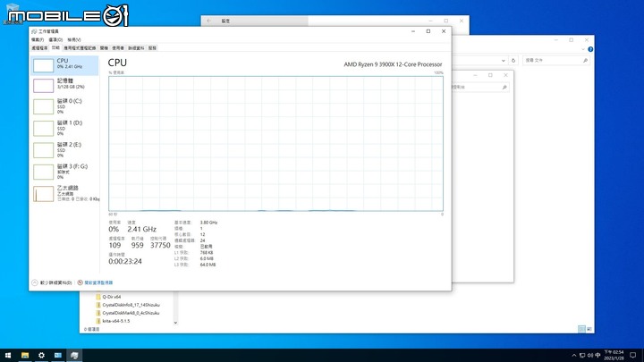The image size is (644, 362).
Task: Open Settings gear from the taskbar
Action: click(41, 356)
